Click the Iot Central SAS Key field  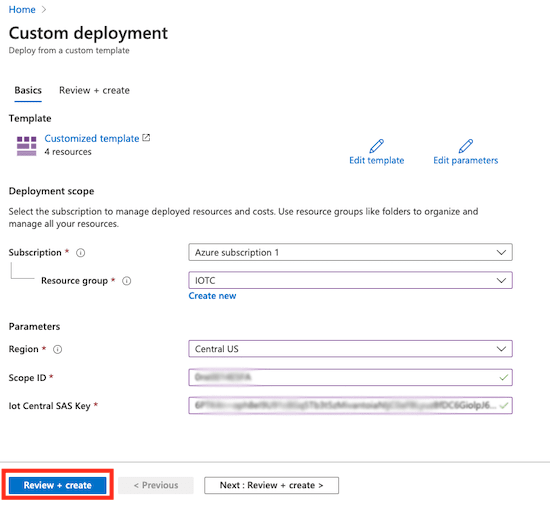(x=350, y=406)
